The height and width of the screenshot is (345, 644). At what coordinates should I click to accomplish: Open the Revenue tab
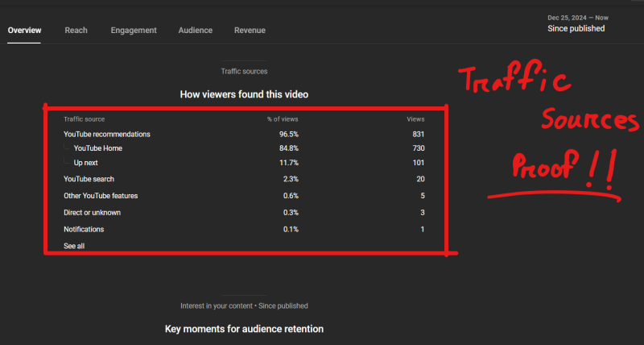tap(250, 31)
